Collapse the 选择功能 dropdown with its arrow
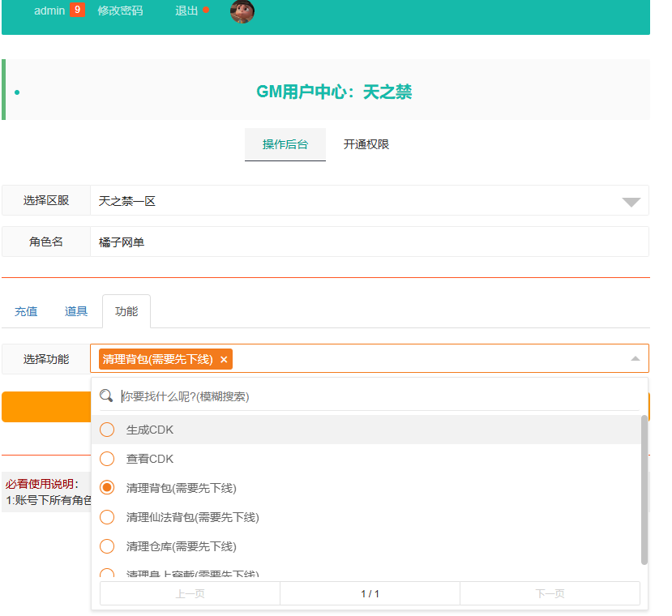This screenshot has height=616, width=672. 635,357
